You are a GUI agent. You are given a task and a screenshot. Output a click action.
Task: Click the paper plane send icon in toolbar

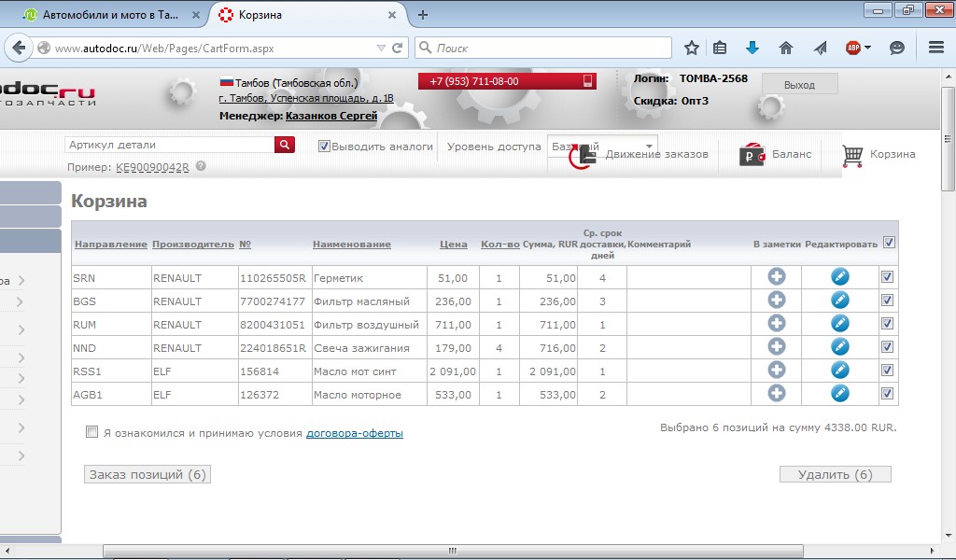coord(820,48)
